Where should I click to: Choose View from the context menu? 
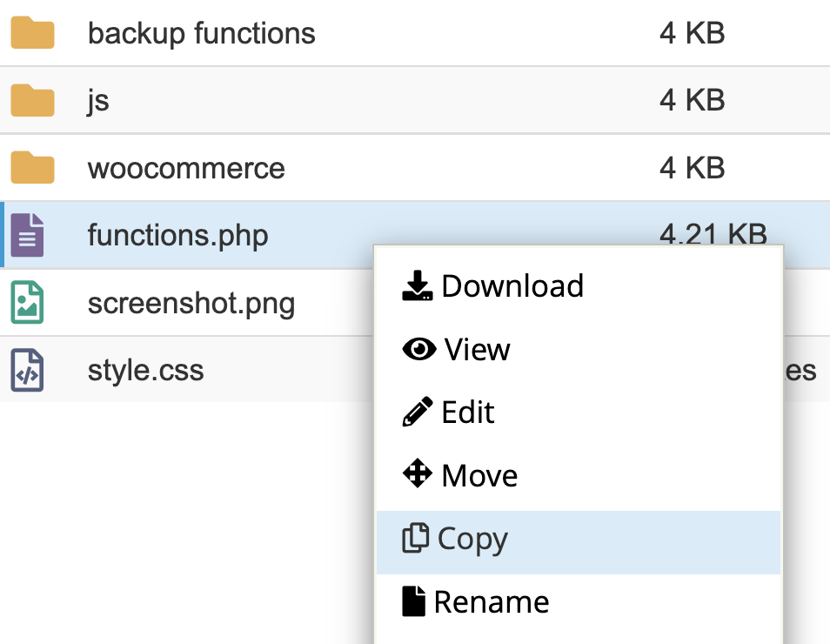click(x=579, y=349)
